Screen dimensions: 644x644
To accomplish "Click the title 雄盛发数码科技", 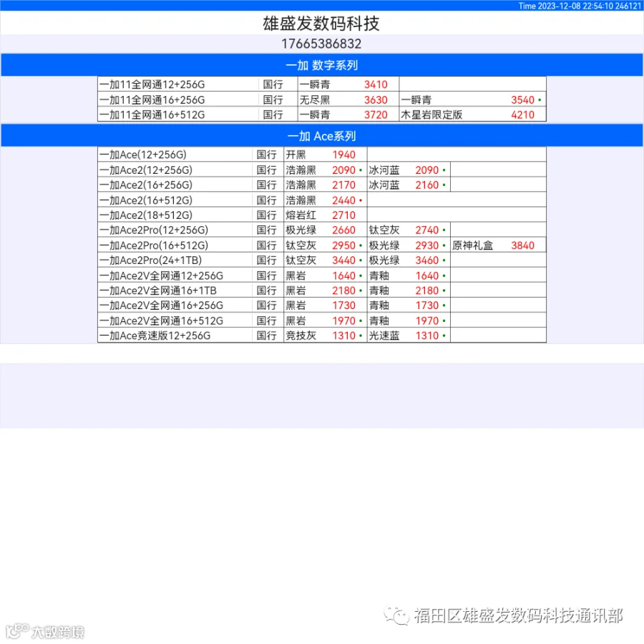I will click(x=321, y=24).
